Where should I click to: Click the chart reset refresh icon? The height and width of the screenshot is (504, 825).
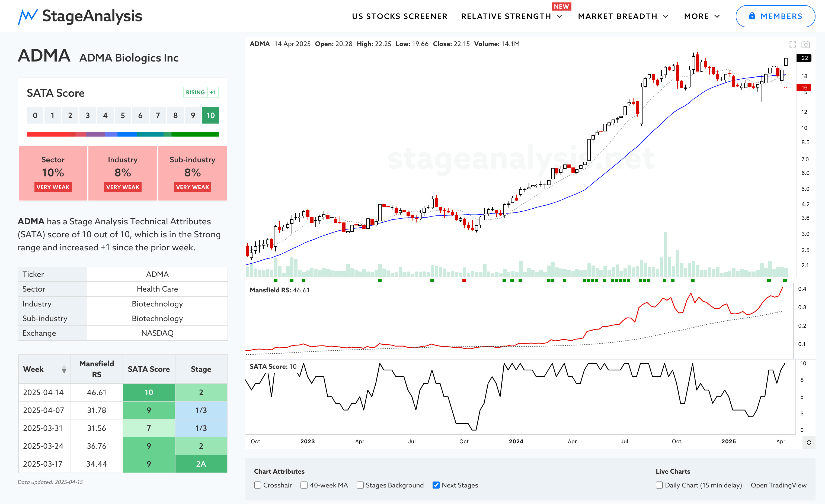pos(809,442)
